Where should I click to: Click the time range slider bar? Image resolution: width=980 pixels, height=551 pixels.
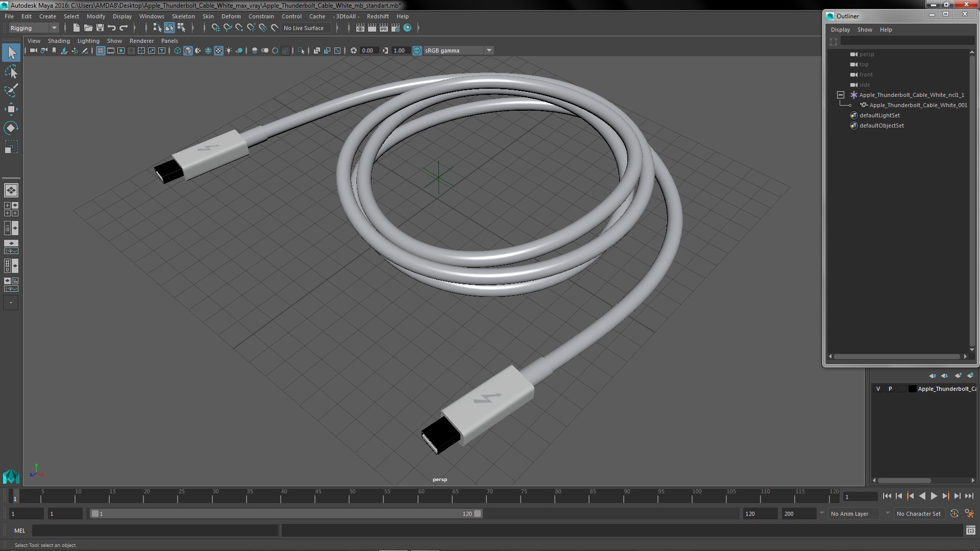(x=286, y=514)
